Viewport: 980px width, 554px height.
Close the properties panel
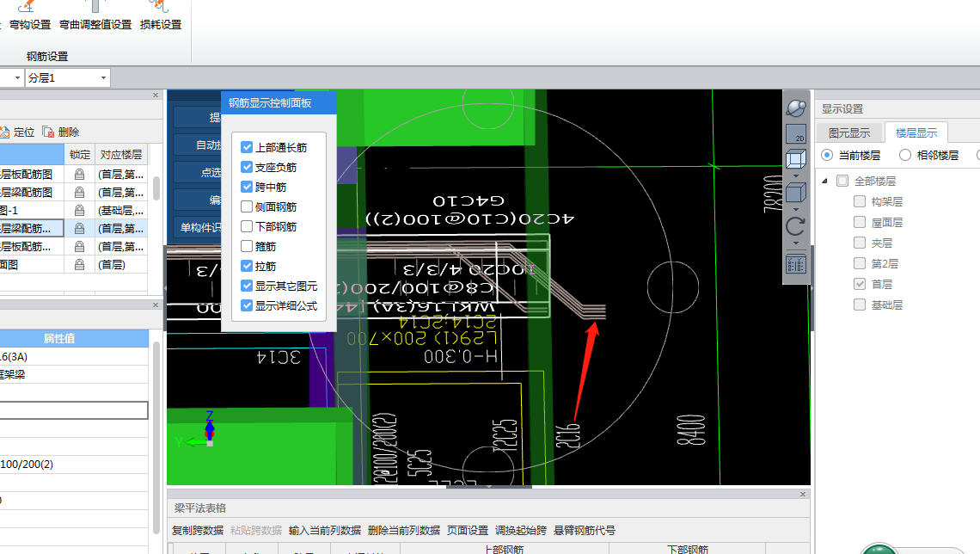point(156,305)
